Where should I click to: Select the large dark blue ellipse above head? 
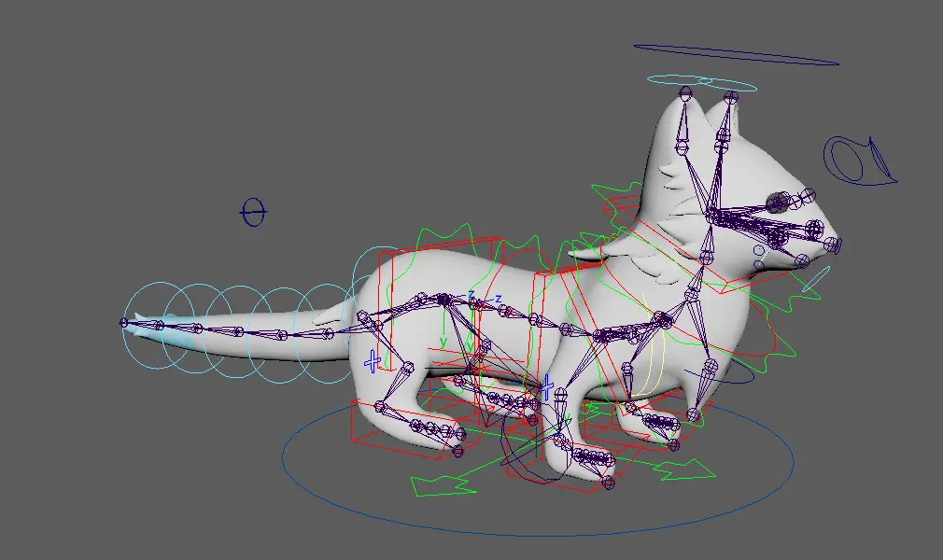pyautogui.click(x=736, y=55)
